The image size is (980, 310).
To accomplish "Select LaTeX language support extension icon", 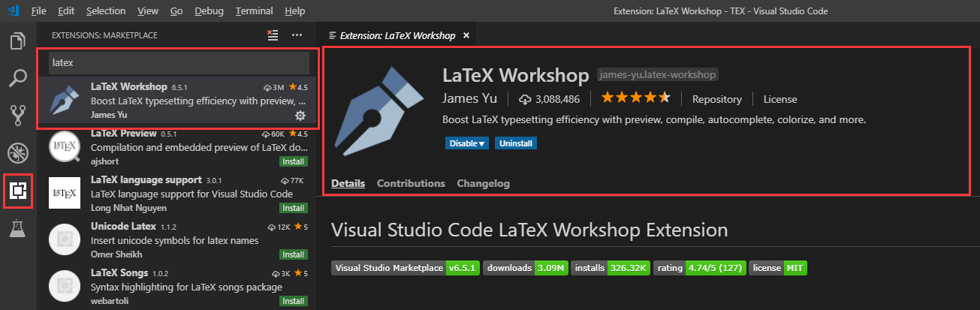I will [x=65, y=194].
